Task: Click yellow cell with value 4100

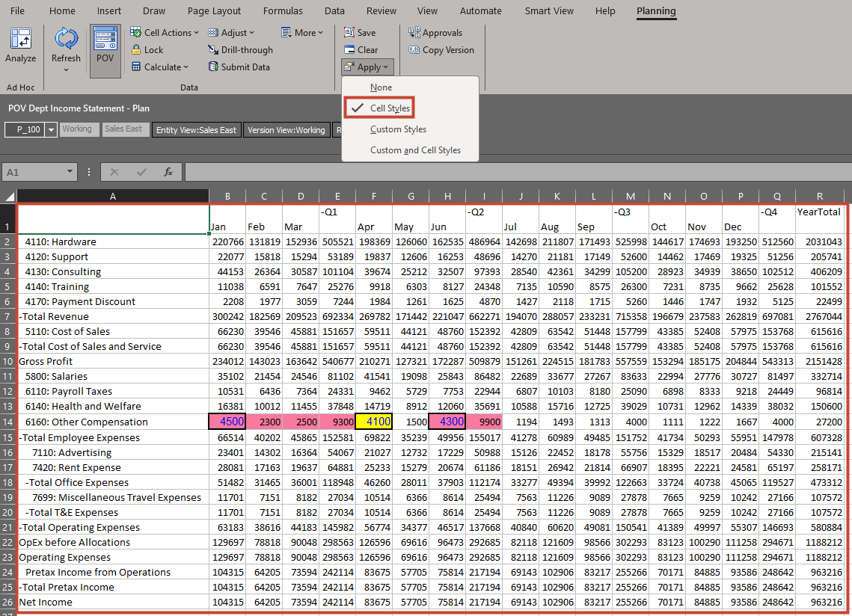Action: 374,422
